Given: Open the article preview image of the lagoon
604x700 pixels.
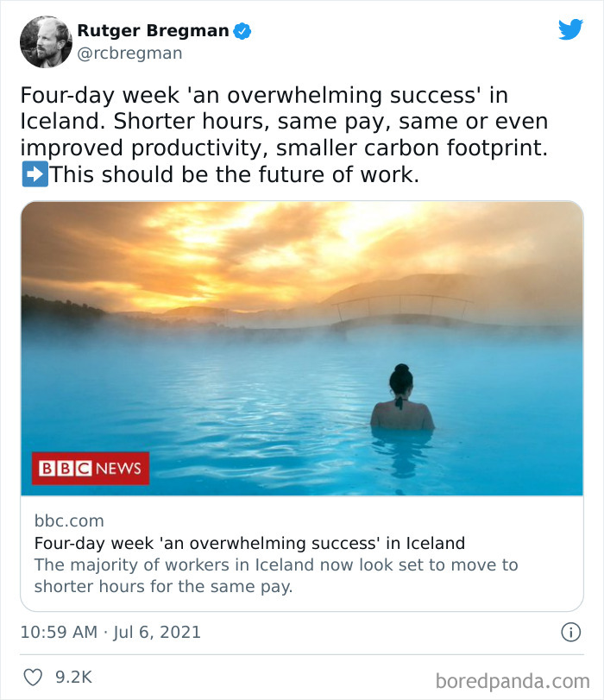Looking at the screenshot, I should coord(302,345).
